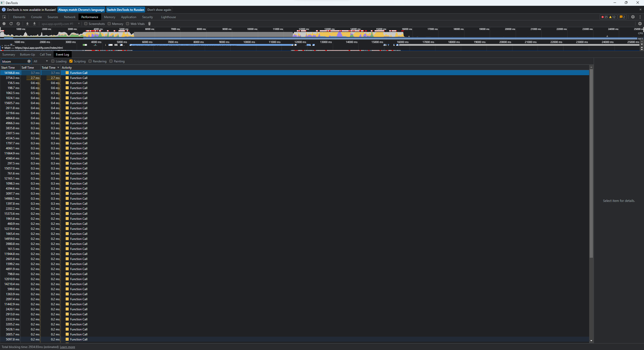
Task: Click the record performance profile button
Action: pos(4,24)
